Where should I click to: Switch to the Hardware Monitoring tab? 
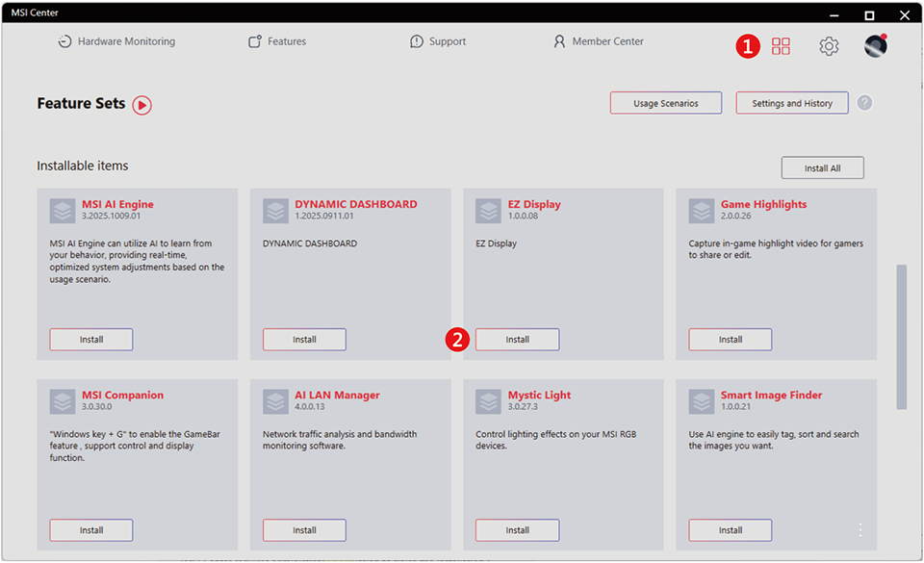click(115, 41)
